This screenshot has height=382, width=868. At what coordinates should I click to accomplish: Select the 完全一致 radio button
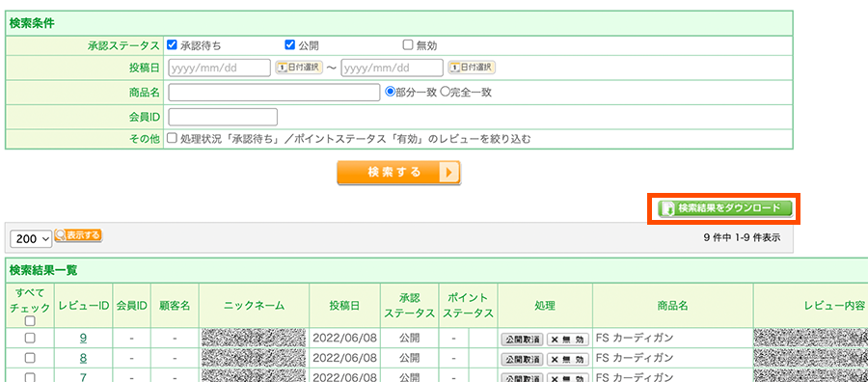[x=444, y=93]
